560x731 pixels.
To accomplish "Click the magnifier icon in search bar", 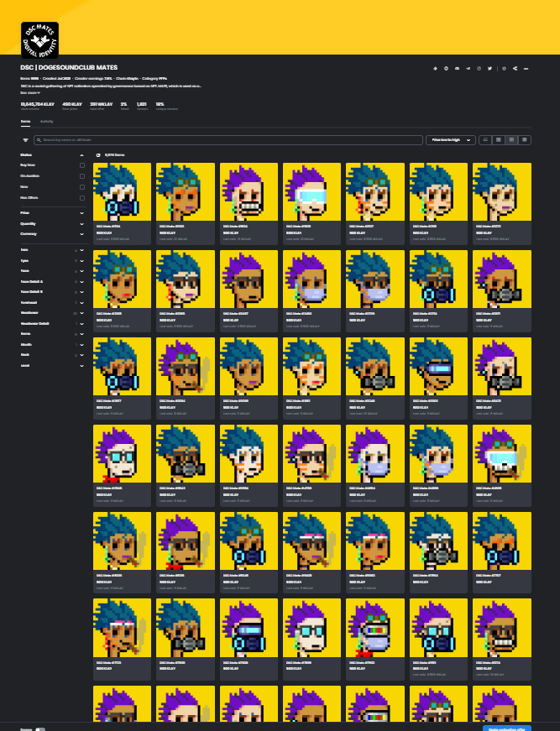I will tap(39, 140).
